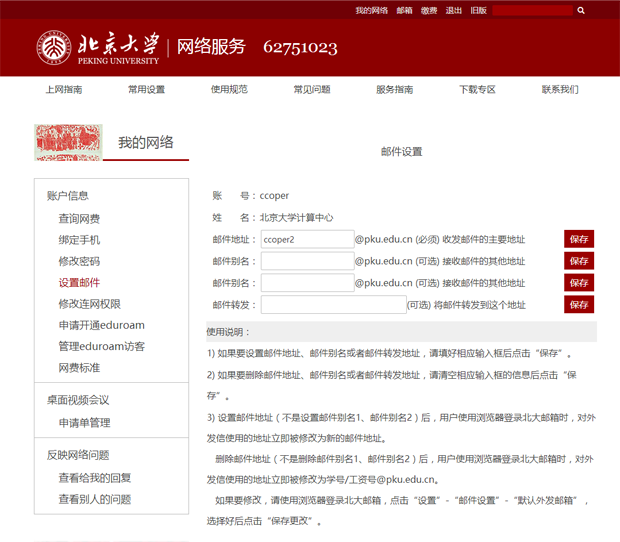Screen dimensions: 620x542
Task: Open the 联系我们 menu
Action: [560, 89]
